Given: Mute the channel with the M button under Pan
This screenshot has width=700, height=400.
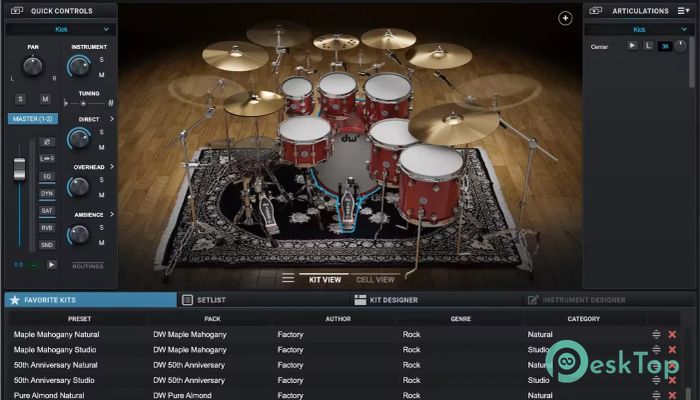Looking at the screenshot, I should (45, 99).
